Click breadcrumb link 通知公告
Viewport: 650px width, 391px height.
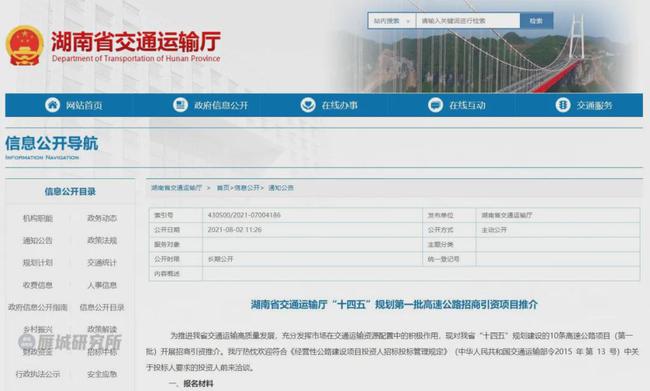[x=281, y=188]
